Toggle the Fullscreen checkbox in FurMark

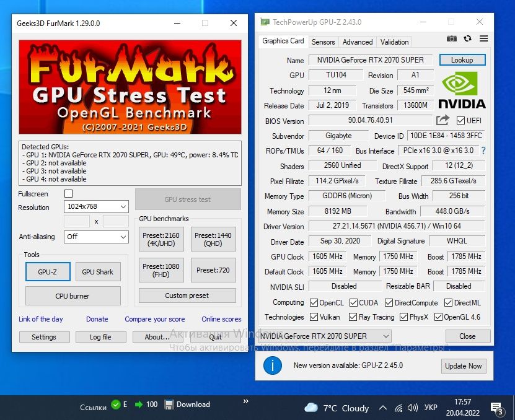(68, 194)
